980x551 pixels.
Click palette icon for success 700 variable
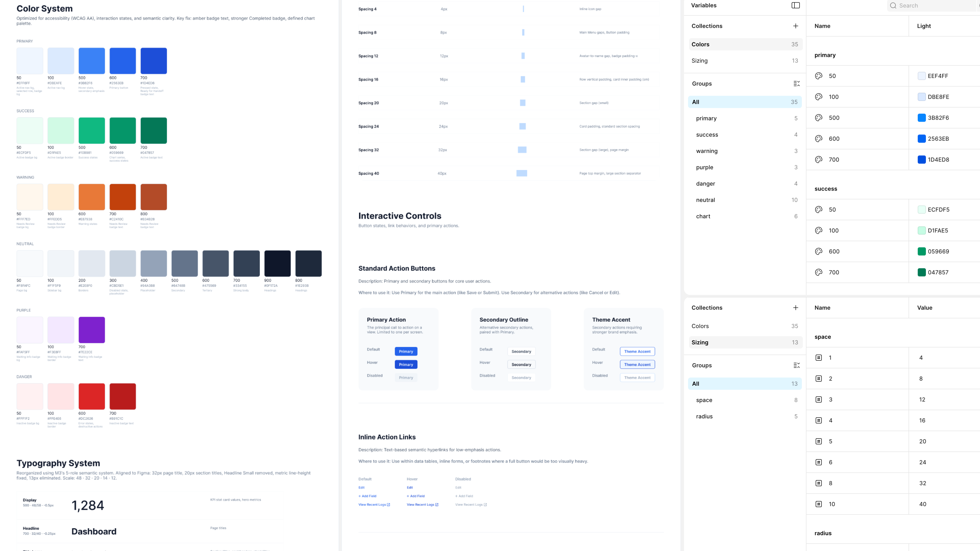coord(819,272)
